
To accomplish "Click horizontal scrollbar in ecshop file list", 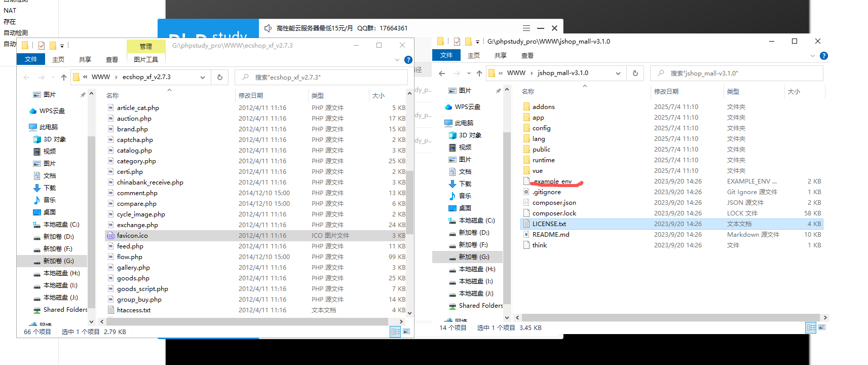I will point(247,321).
